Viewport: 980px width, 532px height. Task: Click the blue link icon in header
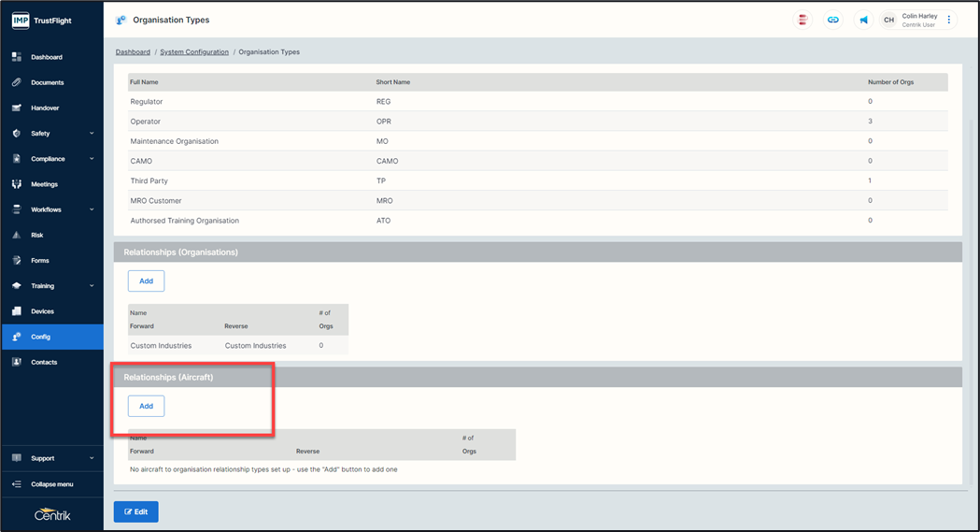(x=833, y=20)
